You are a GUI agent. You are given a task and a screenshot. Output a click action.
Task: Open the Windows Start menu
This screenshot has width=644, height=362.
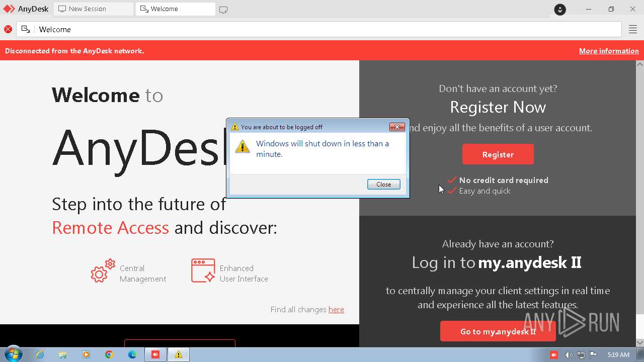point(13,354)
